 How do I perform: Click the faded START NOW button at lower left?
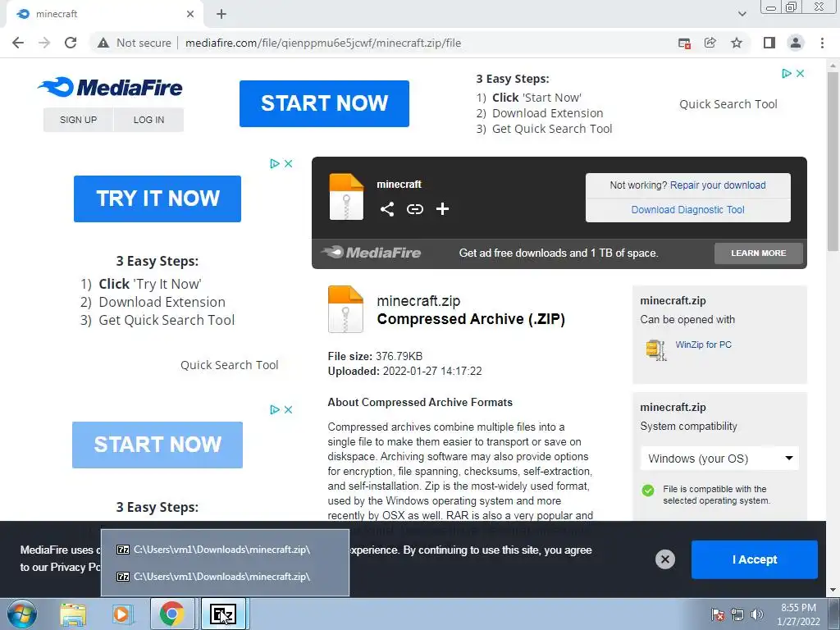(157, 445)
